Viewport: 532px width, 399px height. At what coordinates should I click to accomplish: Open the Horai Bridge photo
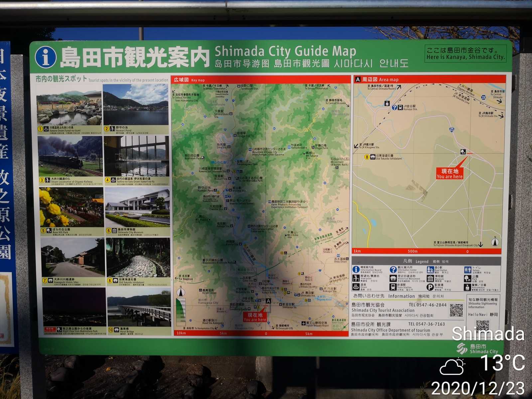(139, 308)
